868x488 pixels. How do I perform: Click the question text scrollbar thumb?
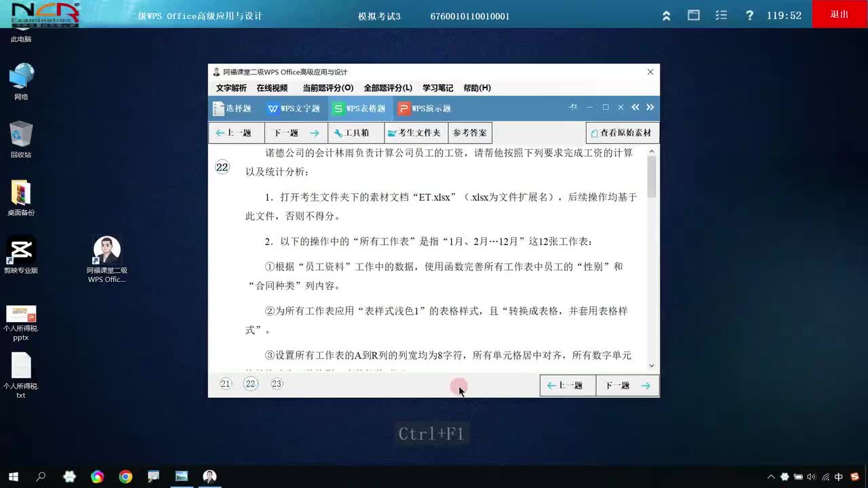652,176
